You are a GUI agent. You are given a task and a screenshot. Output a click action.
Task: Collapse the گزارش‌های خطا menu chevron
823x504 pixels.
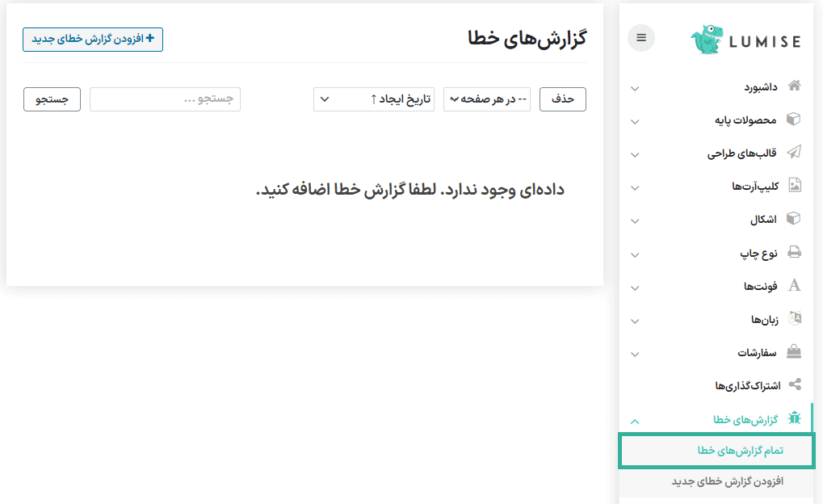[635, 421]
